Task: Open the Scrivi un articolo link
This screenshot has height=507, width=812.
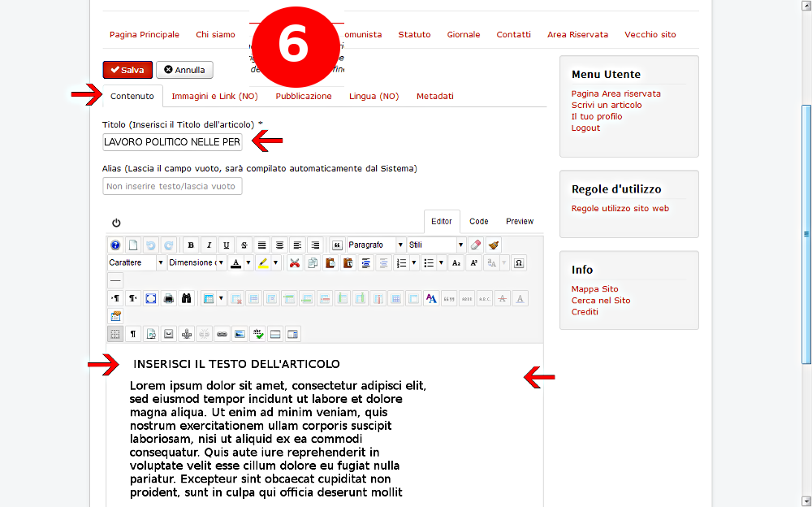Action: 607,106
